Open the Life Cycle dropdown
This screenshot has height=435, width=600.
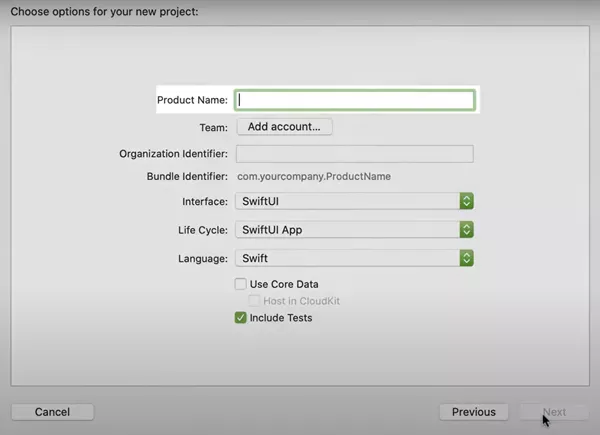[355, 230]
